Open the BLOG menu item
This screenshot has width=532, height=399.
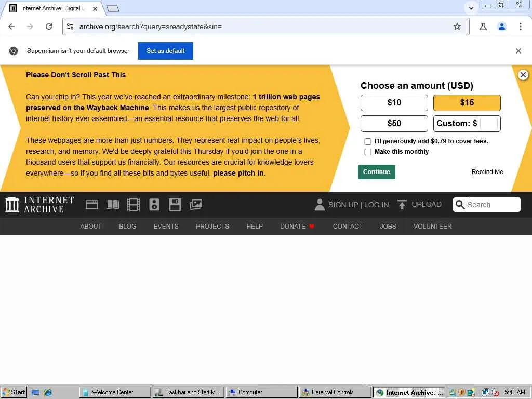coord(128,227)
